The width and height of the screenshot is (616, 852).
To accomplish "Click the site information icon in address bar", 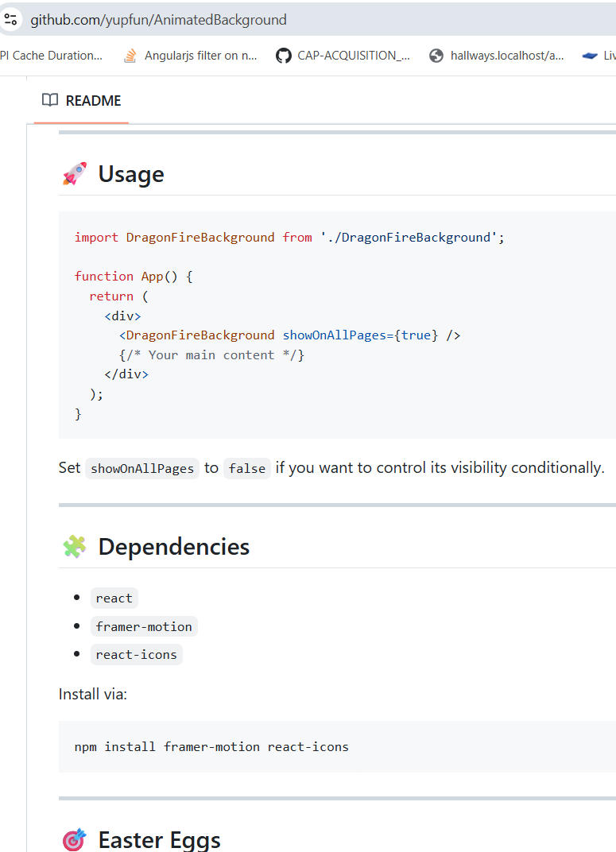I will 10,20.
